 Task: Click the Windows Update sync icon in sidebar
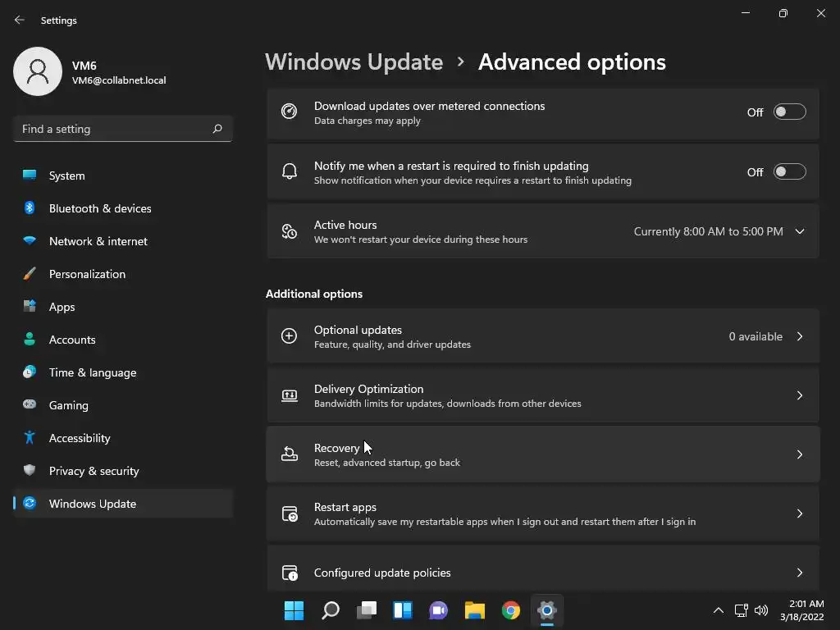pyautogui.click(x=30, y=503)
